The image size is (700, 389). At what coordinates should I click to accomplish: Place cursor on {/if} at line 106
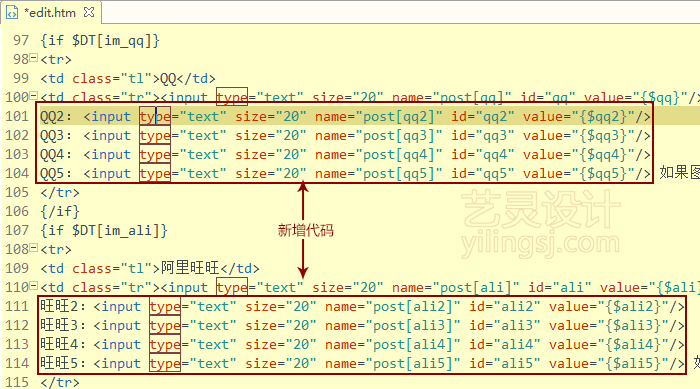pos(60,211)
